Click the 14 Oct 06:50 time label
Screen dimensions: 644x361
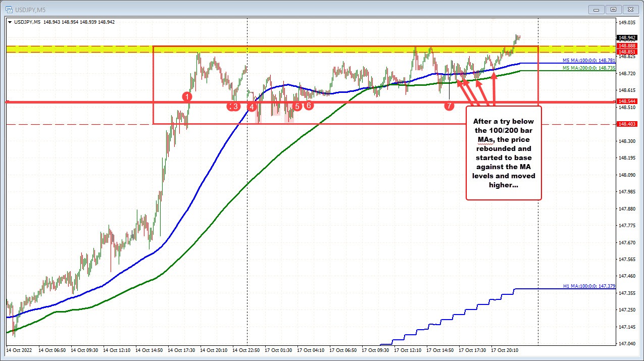tap(52, 349)
